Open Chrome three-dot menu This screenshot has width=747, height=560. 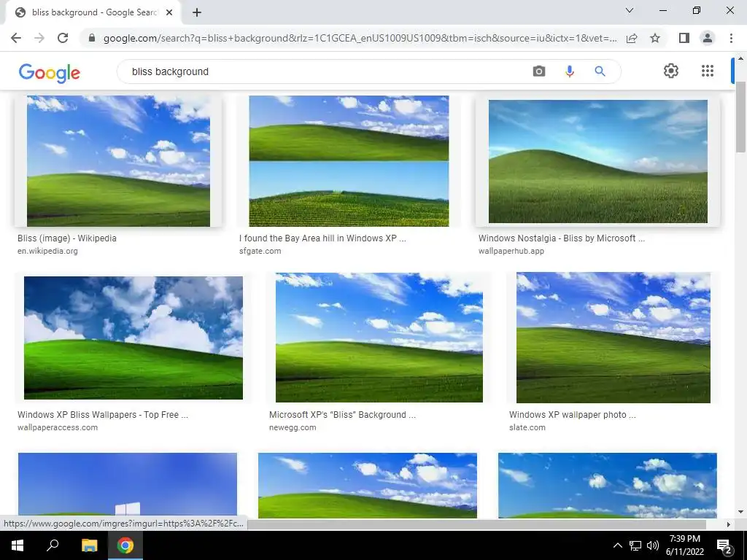click(731, 38)
